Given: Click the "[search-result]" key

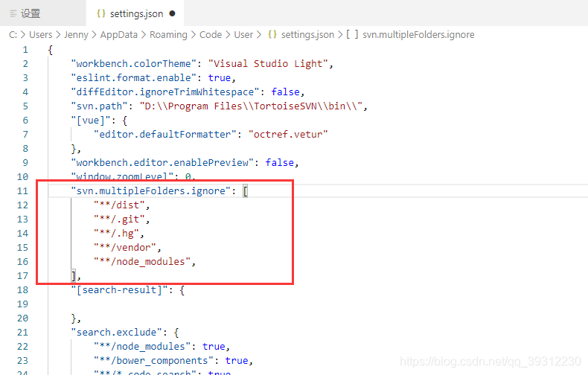Looking at the screenshot, I should click(x=120, y=290).
